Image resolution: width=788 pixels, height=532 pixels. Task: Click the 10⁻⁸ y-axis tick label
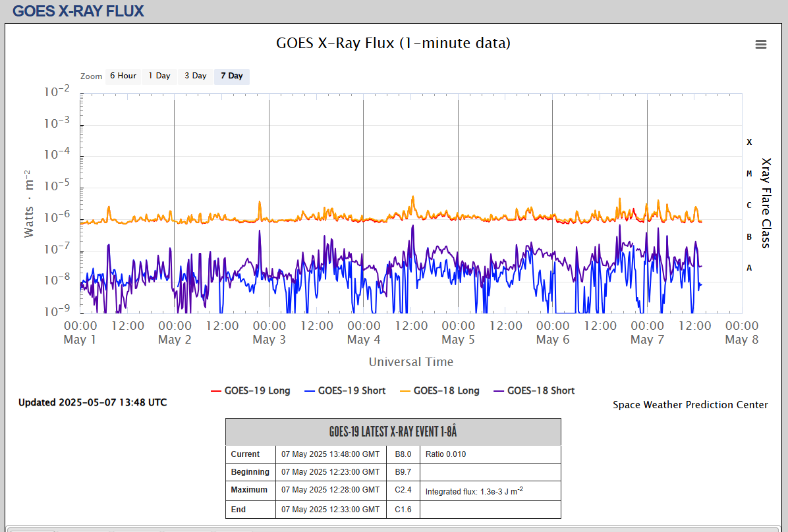coord(57,280)
